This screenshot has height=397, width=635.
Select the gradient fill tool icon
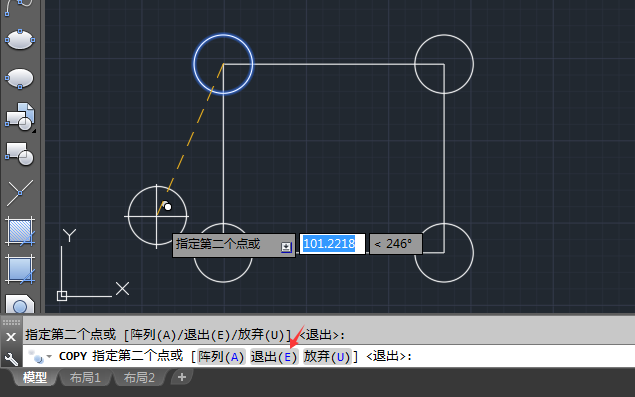(x=19, y=269)
